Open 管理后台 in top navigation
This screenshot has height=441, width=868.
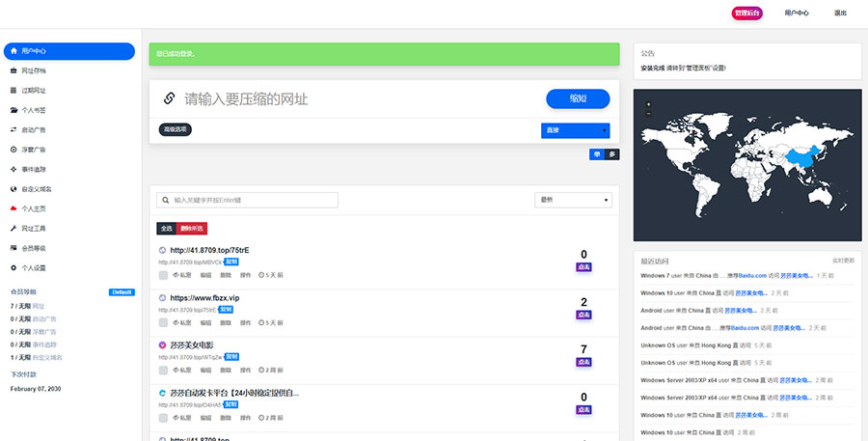pos(746,14)
